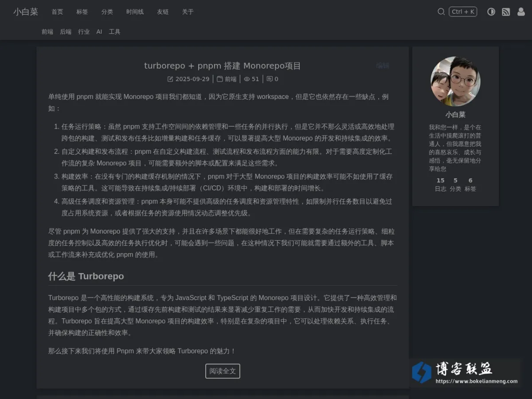
Task: Go to the 小白菜 site title
Action: pyautogui.click(x=26, y=12)
